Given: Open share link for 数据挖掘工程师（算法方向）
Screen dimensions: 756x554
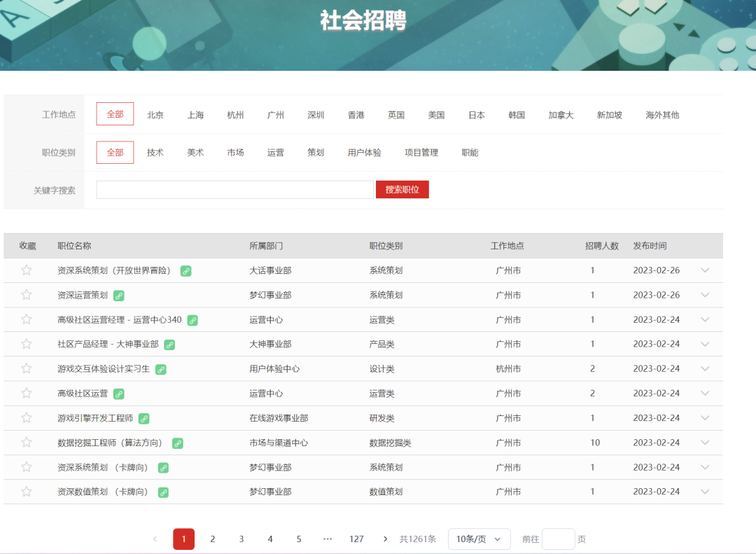Looking at the screenshot, I should tap(177, 443).
